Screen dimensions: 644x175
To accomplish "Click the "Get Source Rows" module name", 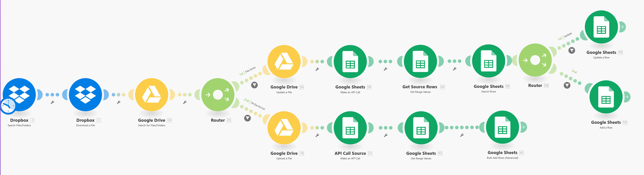I will click(x=420, y=87).
